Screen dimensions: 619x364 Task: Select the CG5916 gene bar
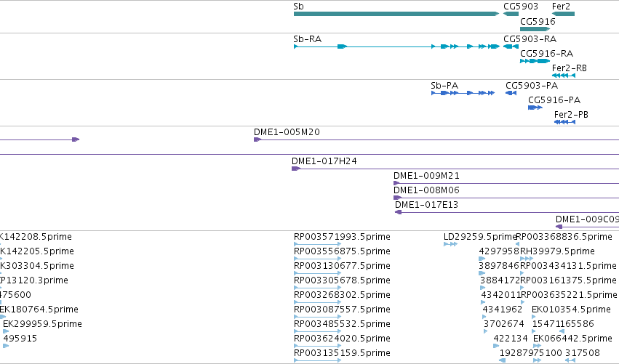535,29
